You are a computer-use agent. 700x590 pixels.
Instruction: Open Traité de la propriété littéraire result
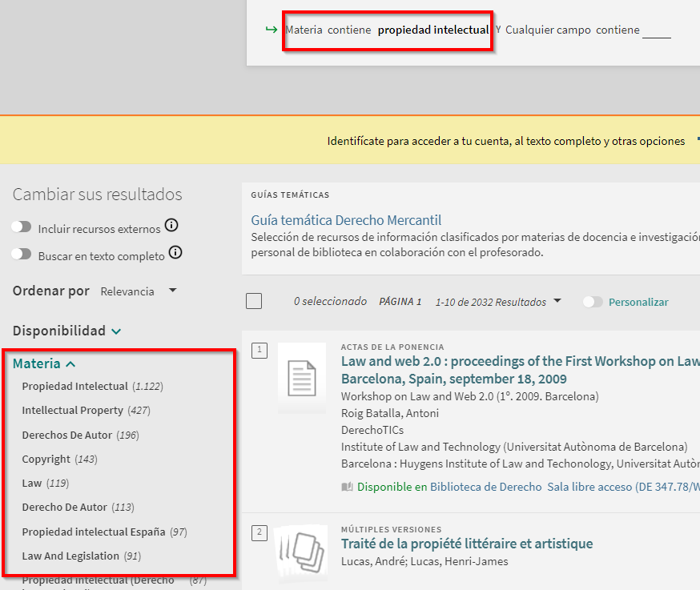tap(467, 544)
